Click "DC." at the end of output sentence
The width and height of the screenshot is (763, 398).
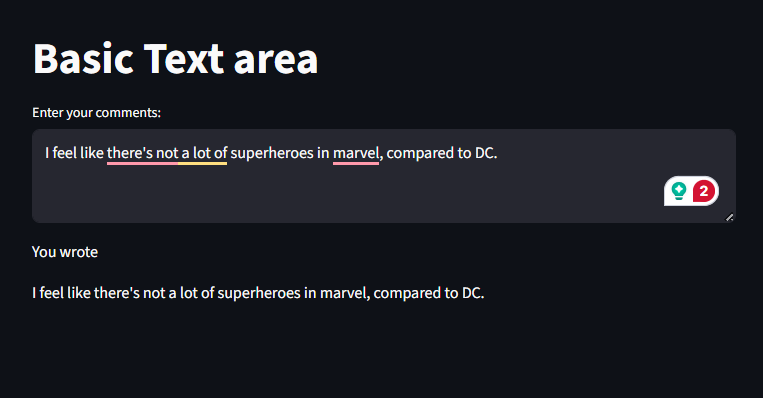[x=473, y=293]
